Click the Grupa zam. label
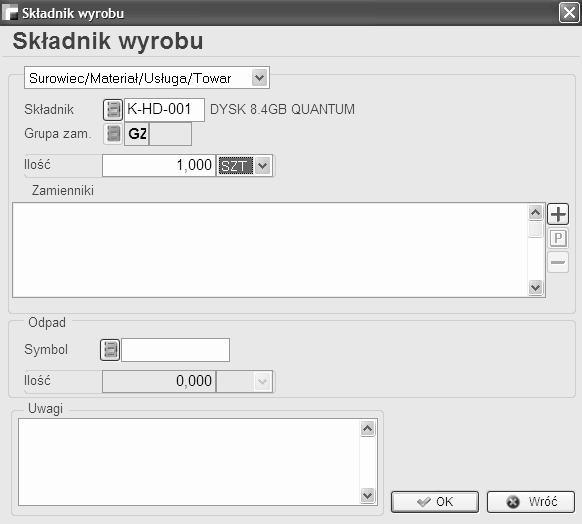The height and width of the screenshot is (524, 582). coord(58,134)
